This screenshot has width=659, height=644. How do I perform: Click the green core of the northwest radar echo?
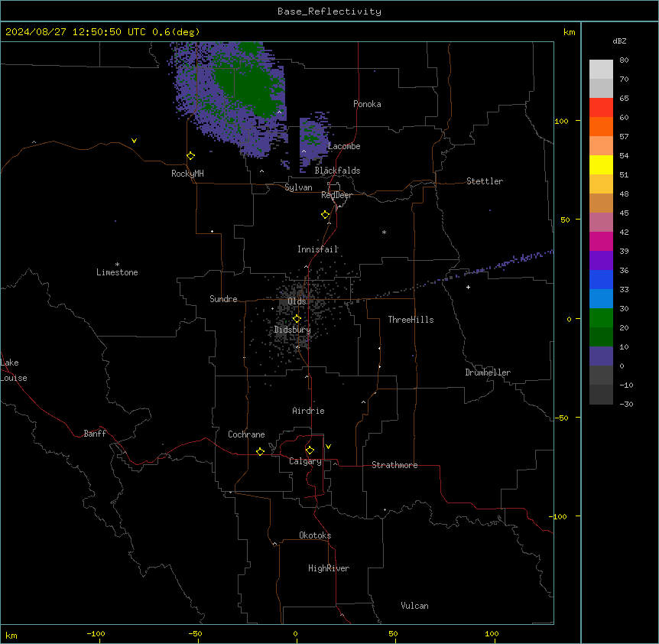click(x=248, y=86)
